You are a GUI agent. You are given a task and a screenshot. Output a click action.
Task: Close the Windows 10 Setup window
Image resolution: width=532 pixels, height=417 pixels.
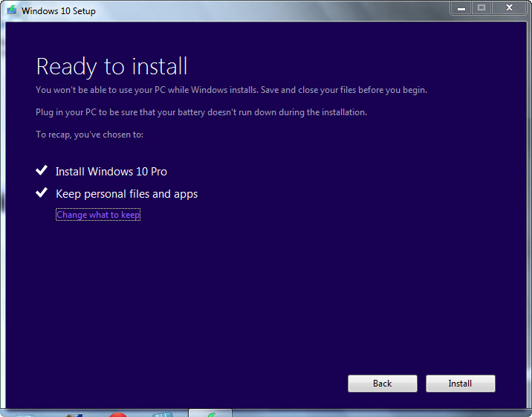coord(509,8)
